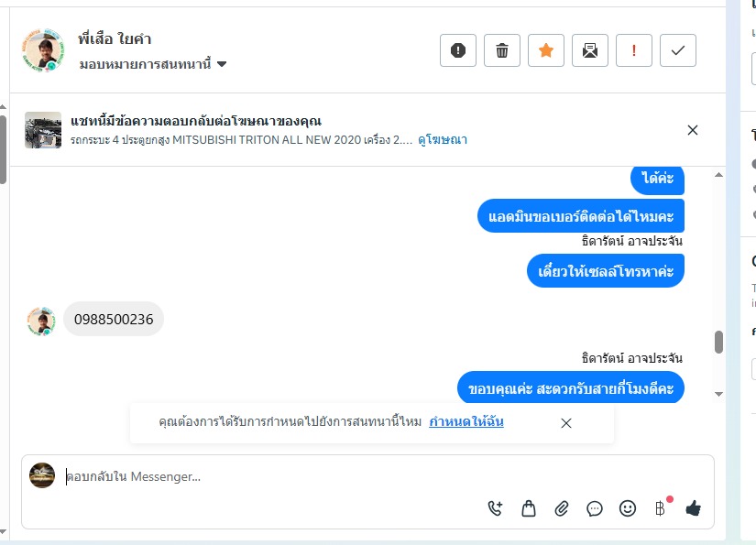This screenshot has height=545, width=756.
Task: Open saved replies speech bubble icon
Action: tap(595, 508)
